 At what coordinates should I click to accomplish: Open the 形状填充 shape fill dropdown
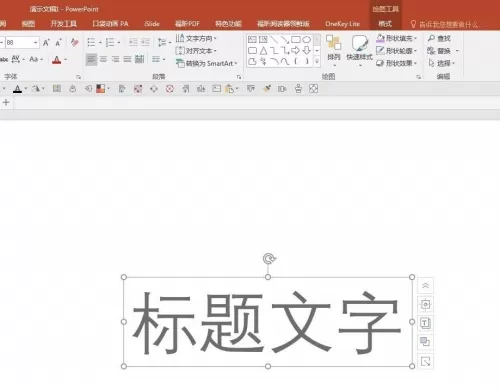(x=397, y=38)
